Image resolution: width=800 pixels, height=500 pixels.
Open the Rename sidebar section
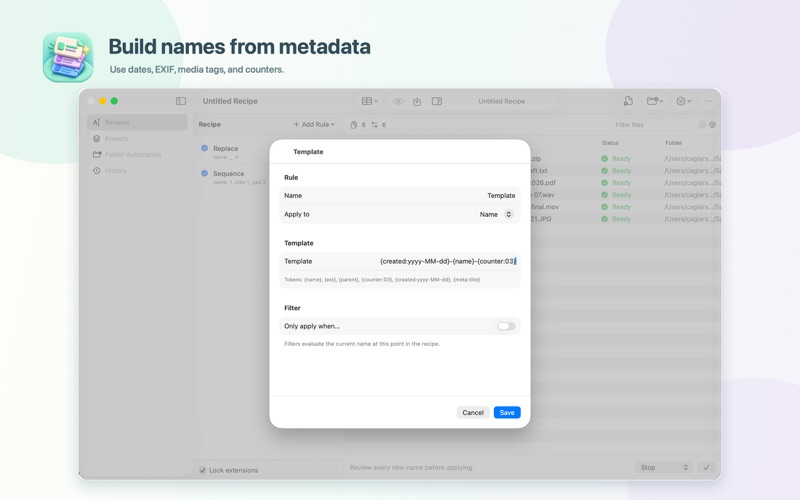pos(137,122)
